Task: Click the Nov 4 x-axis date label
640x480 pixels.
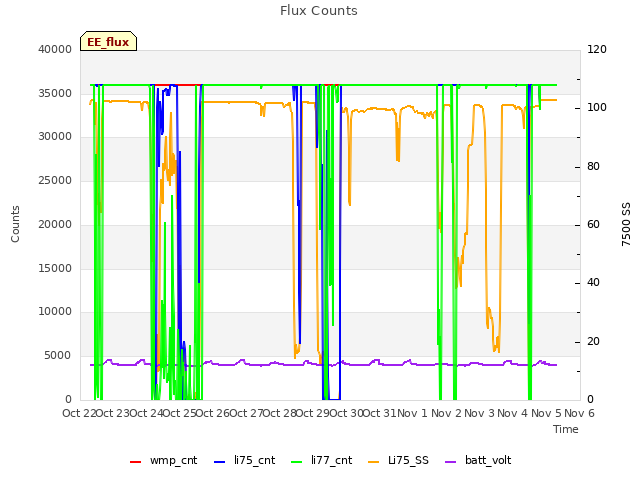Action: pyautogui.click(x=513, y=413)
